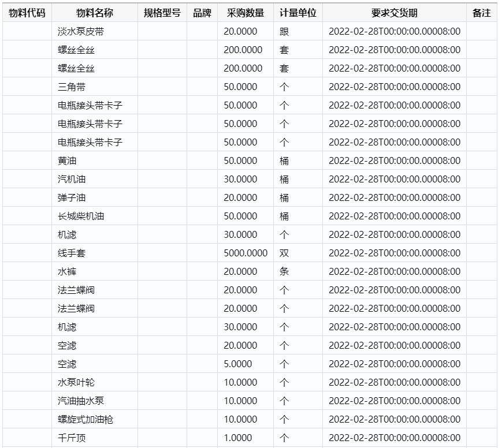Select the 汽机油 material name cell
502x448 pixels.
click(x=95, y=179)
